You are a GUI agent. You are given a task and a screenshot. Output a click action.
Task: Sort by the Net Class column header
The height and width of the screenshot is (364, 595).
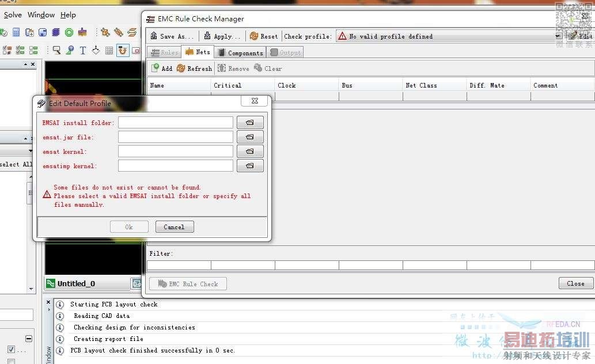(x=434, y=85)
